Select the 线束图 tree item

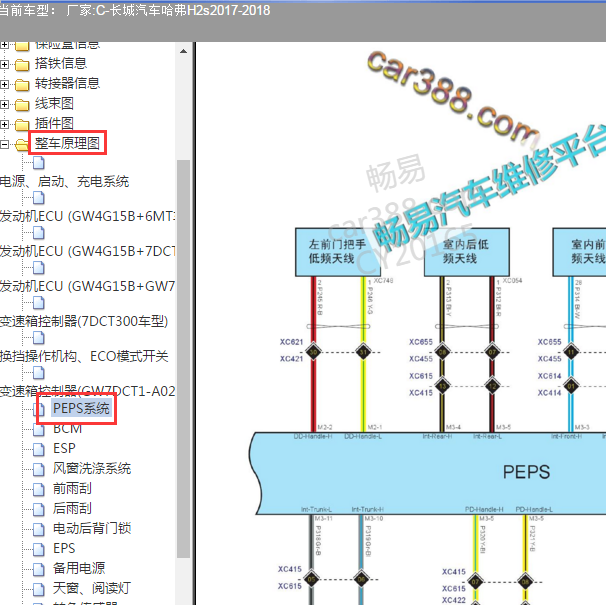54,104
